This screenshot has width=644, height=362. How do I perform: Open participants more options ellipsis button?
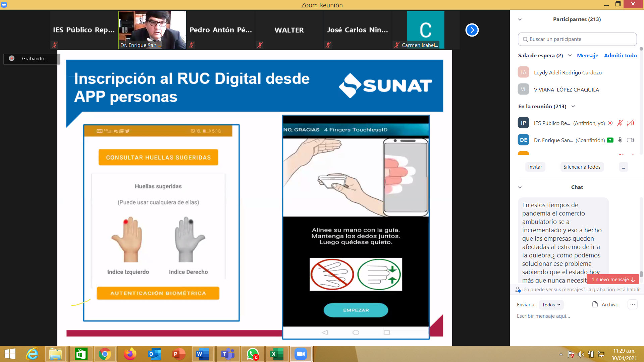pyautogui.click(x=623, y=167)
